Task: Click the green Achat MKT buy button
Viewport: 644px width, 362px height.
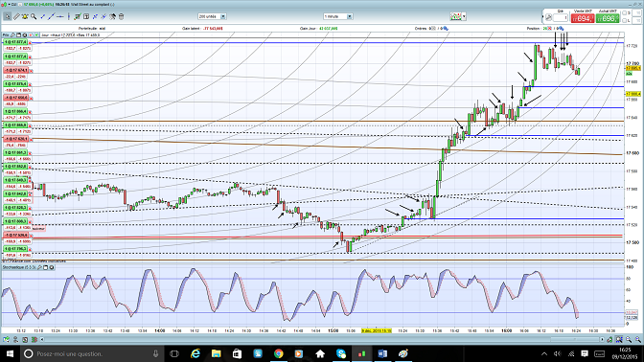Action: tap(608, 18)
